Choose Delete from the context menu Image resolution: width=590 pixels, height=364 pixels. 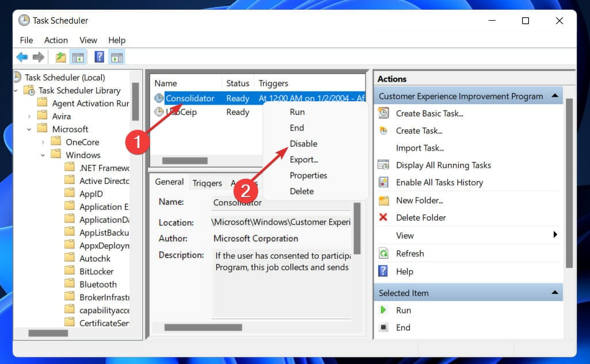click(302, 191)
